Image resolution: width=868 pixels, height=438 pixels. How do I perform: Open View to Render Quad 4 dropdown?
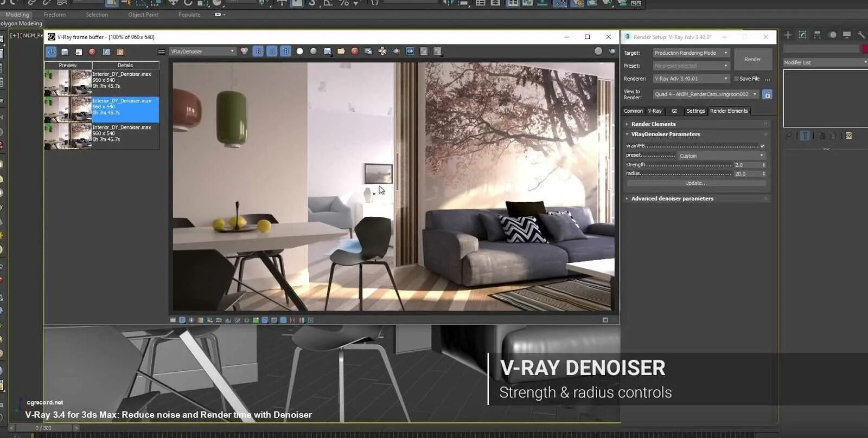[706, 94]
